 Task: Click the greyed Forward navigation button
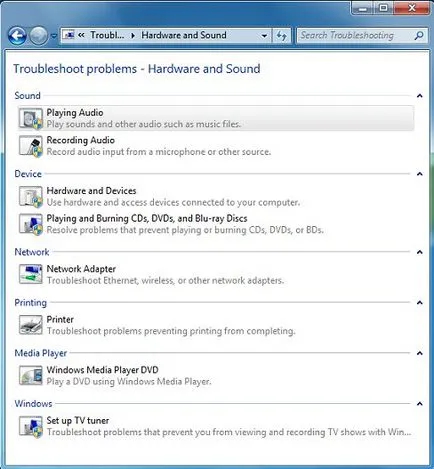click(x=39, y=36)
